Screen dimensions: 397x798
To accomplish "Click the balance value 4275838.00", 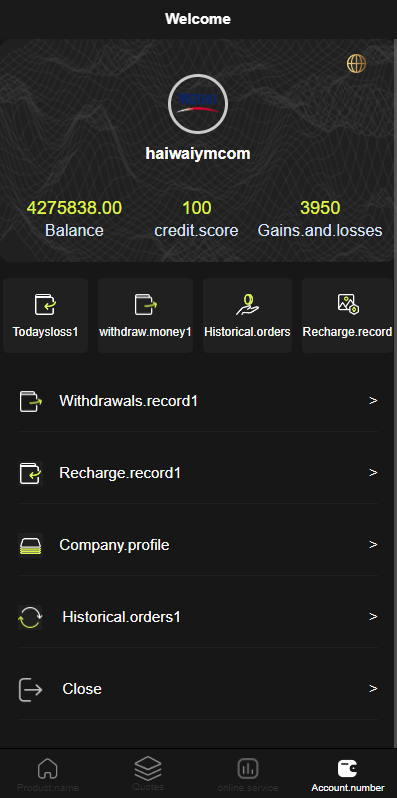I will [x=74, y=208].
